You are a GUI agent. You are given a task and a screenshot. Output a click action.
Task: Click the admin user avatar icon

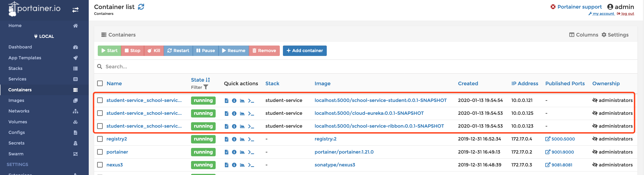tap(610, 7)
